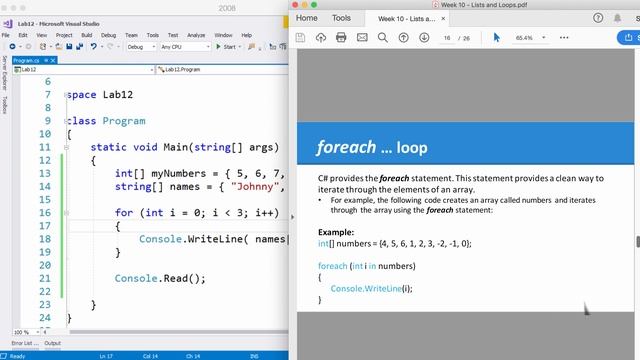Viewport: 640px width, 360px height.
Task: Click the bookmark icon right of Start
Action: (252, 47)
